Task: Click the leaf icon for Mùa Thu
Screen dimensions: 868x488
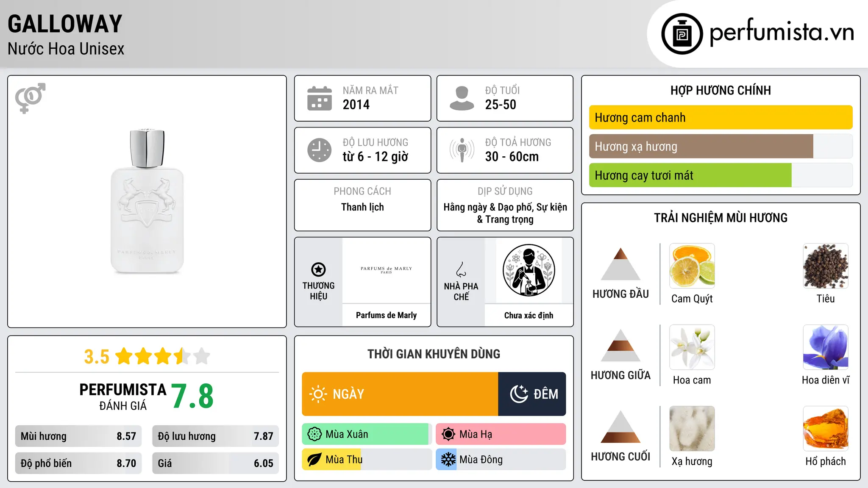Action: click(x=314, y=460)
